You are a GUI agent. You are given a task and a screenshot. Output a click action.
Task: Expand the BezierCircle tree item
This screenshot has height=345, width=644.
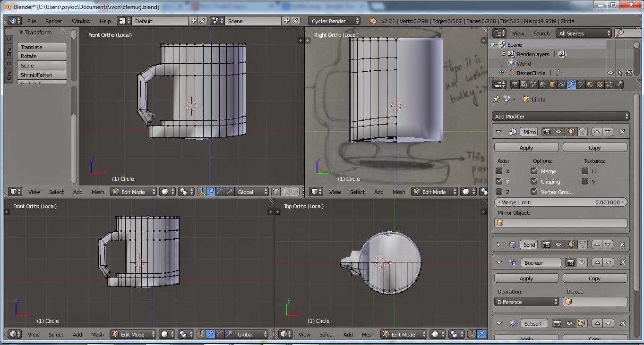tap(502, 73)
